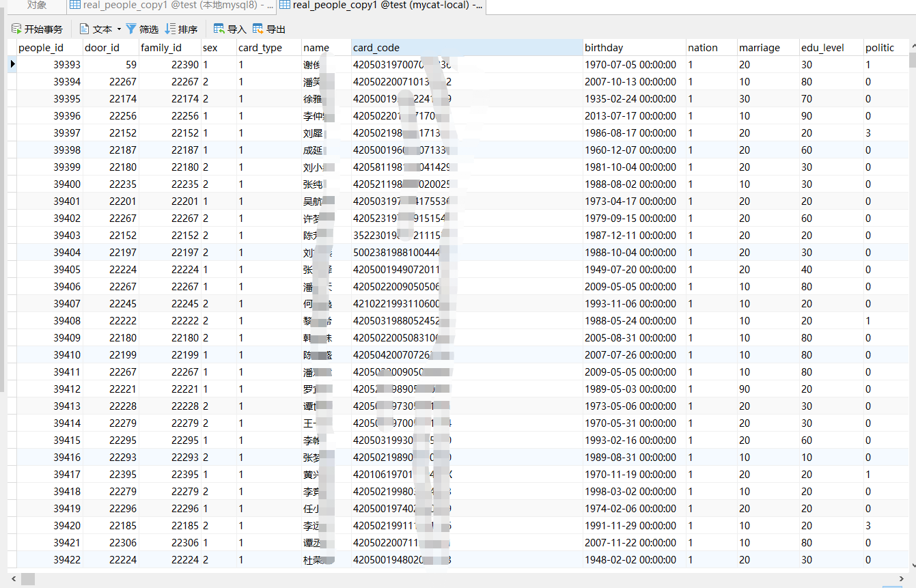Click the 导入 (import) icon
The image size is (916, 588).
(x=219, y=29)
